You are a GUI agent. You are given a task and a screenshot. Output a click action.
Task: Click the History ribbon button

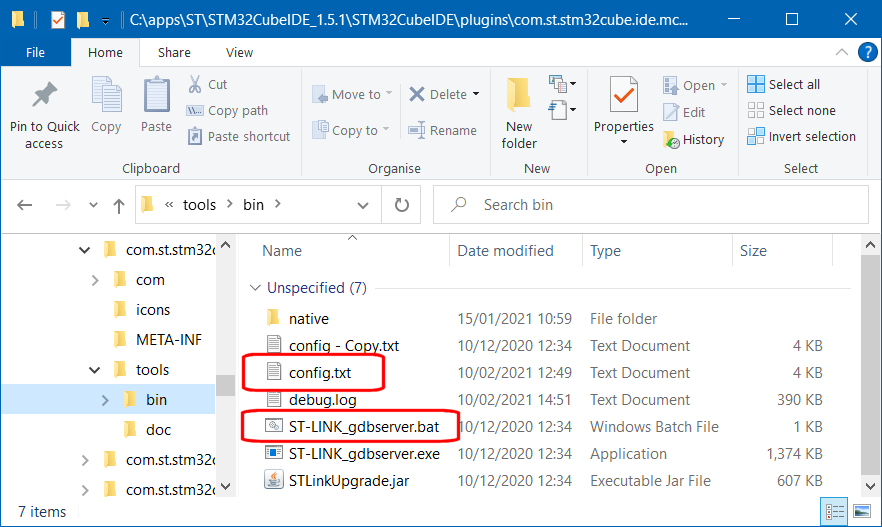pos(694,139)
